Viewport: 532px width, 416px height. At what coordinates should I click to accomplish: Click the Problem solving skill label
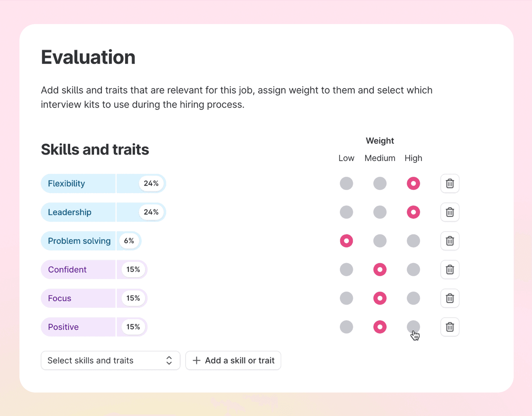79,241
